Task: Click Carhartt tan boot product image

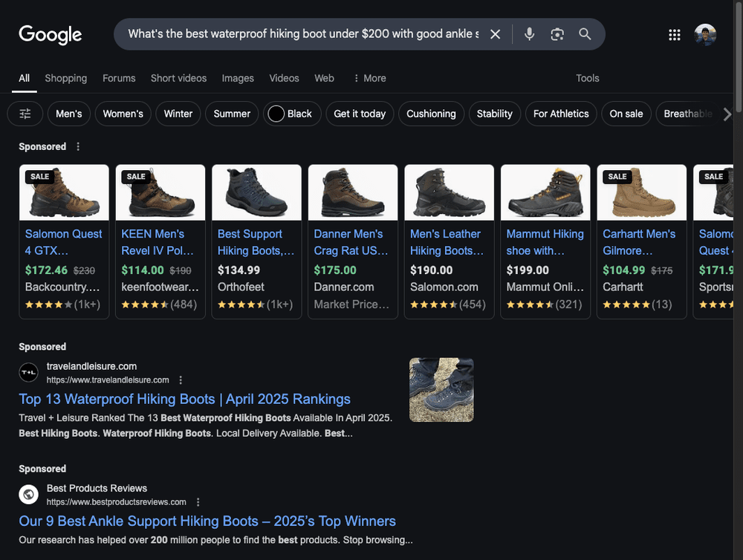Action: click(642, 192)
